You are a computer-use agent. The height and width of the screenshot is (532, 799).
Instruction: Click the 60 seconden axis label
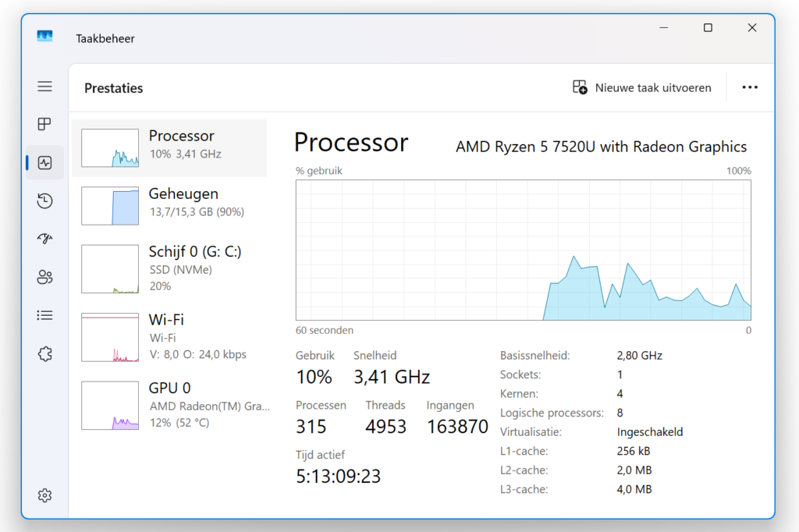(325, 330)
